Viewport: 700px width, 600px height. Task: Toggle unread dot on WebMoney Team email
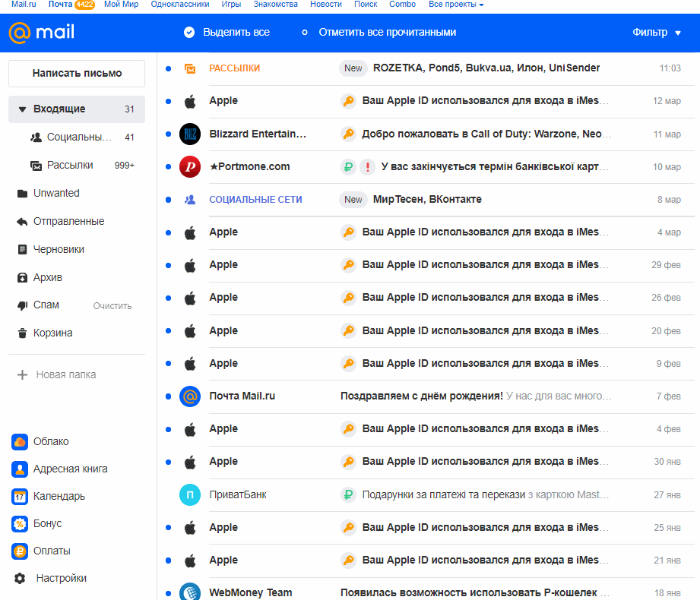168,593
